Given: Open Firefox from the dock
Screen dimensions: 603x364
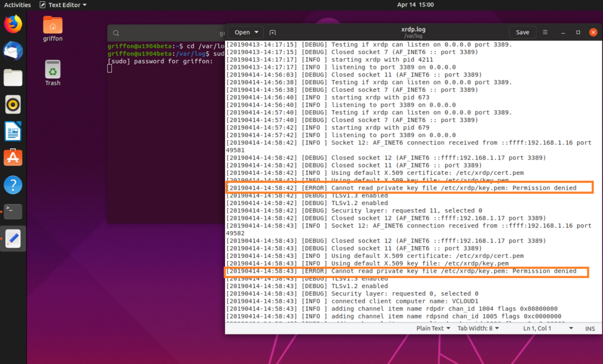Looking at the screenshot, I should click(13, 24).
